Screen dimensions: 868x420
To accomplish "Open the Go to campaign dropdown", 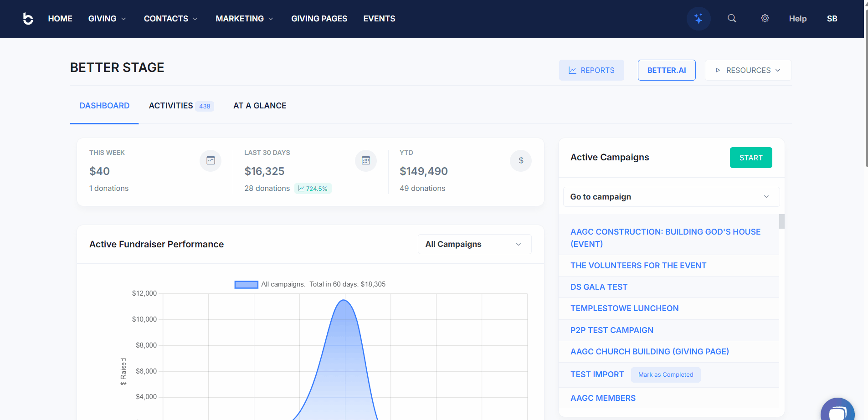I will 671,197.
